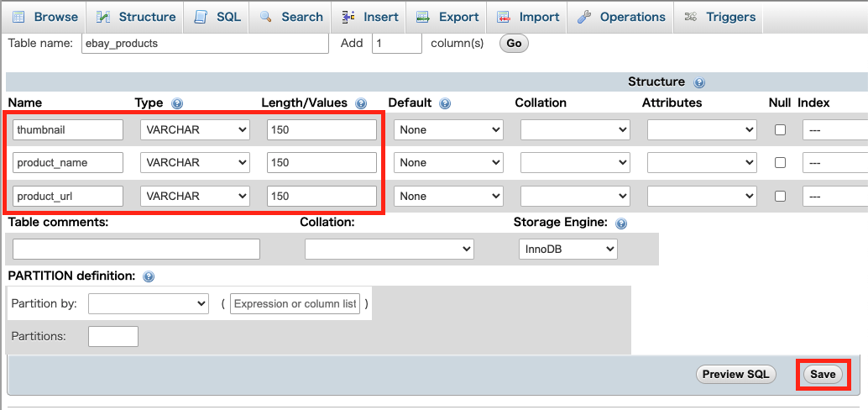Image resolution: width=868 pixels, height=410 pixels.
Task: Click the help icon next to Type
Action: pos(177,103)
